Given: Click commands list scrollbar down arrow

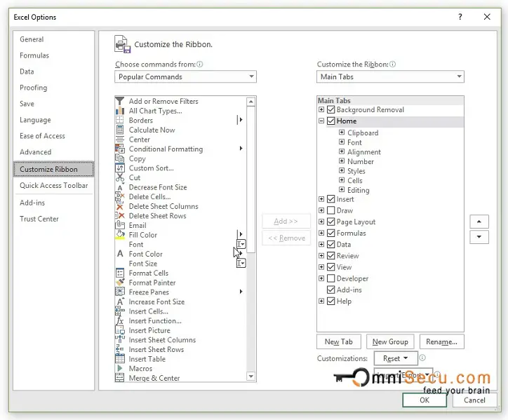Looking at the screenshot, I should [x=250, y=377].
